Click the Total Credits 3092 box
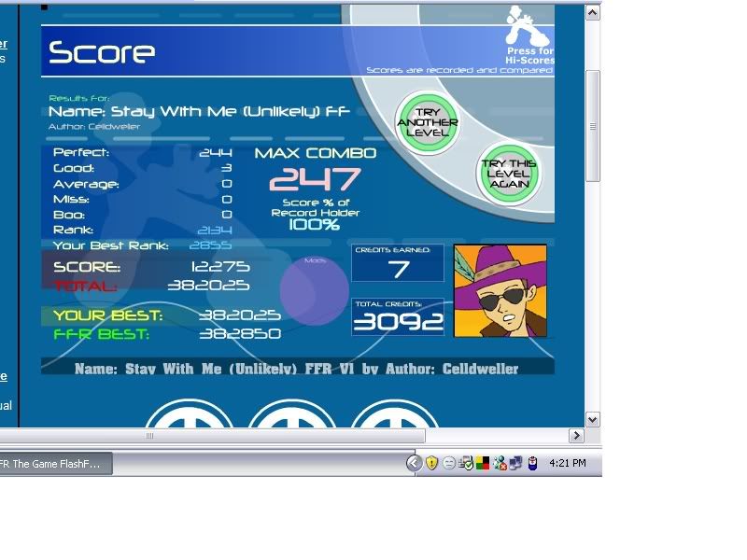Viewport: 747px width, 560px height. (398, 317)
